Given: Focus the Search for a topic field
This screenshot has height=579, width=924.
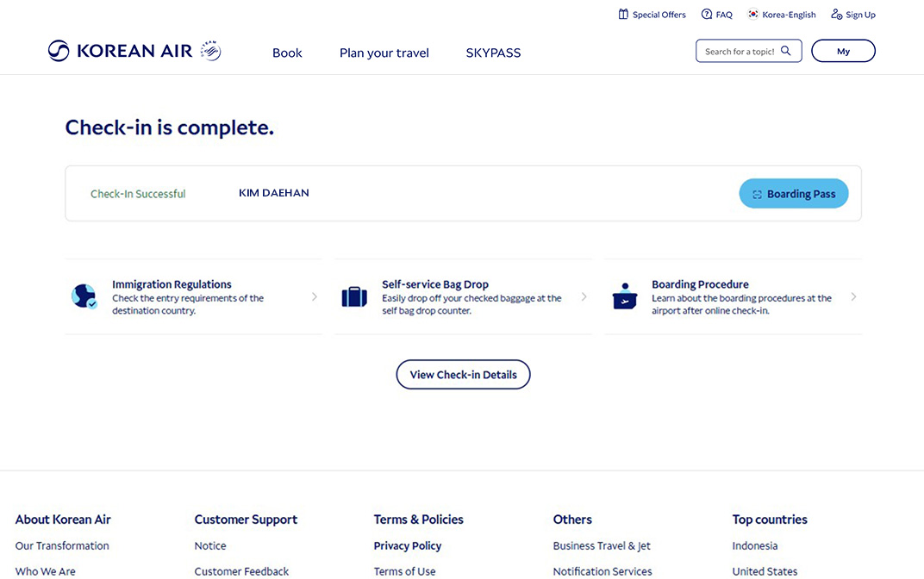Looking at the screenshot, I should click(748, 51).
